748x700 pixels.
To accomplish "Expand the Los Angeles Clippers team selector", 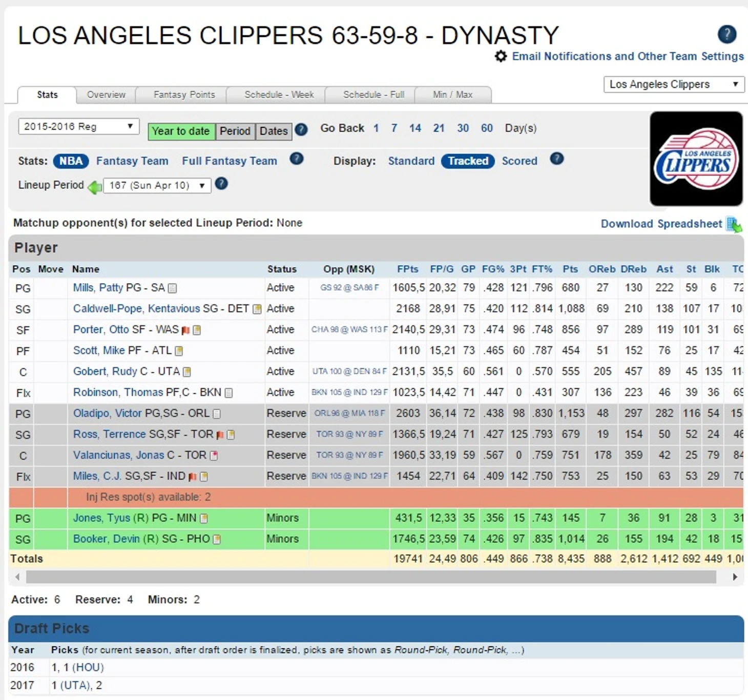I will [674, 84].
